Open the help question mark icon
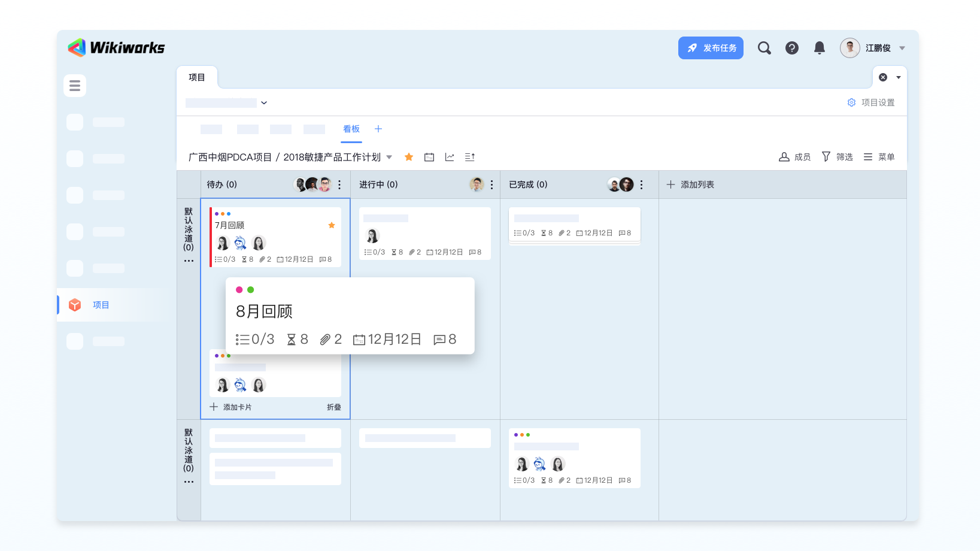980x551 pixels. coord(791,48)
